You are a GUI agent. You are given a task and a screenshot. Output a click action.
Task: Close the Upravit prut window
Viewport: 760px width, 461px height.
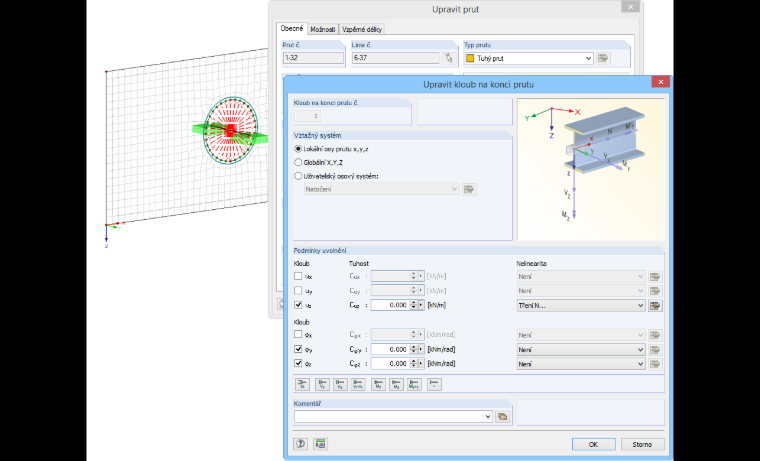630,7
